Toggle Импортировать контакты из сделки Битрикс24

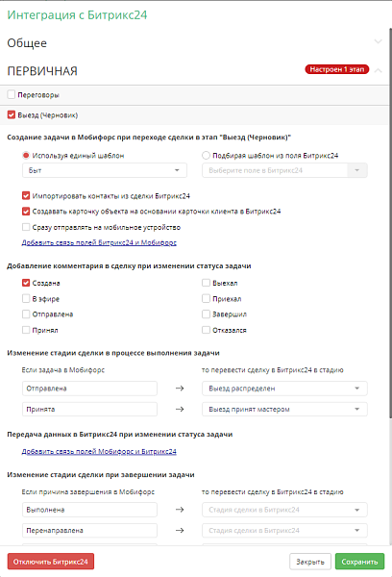pos(26,195)
